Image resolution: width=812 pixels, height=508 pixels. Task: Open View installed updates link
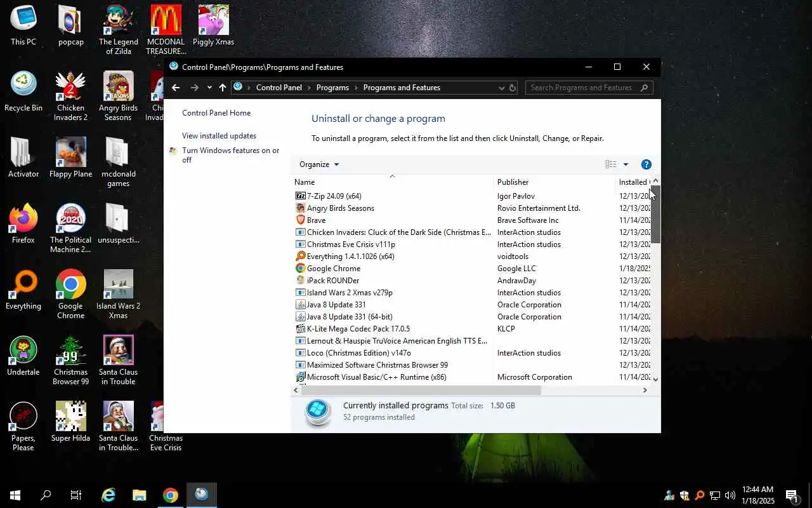[219, 136]
